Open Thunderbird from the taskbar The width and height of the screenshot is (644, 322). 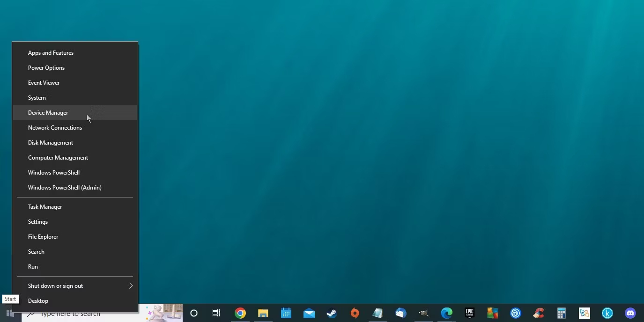coord(401,313)
